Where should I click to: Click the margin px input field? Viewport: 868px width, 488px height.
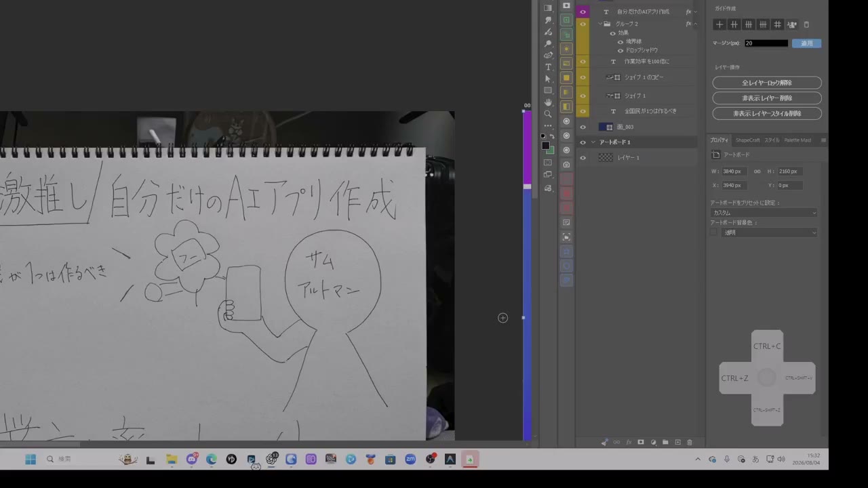pos(766,43)
